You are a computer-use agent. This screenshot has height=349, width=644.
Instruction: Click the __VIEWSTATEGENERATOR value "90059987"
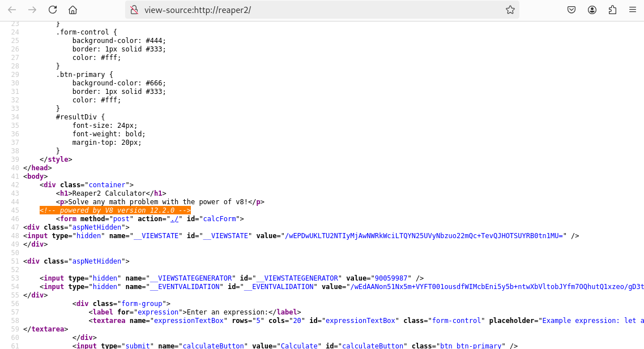[391, 278]
